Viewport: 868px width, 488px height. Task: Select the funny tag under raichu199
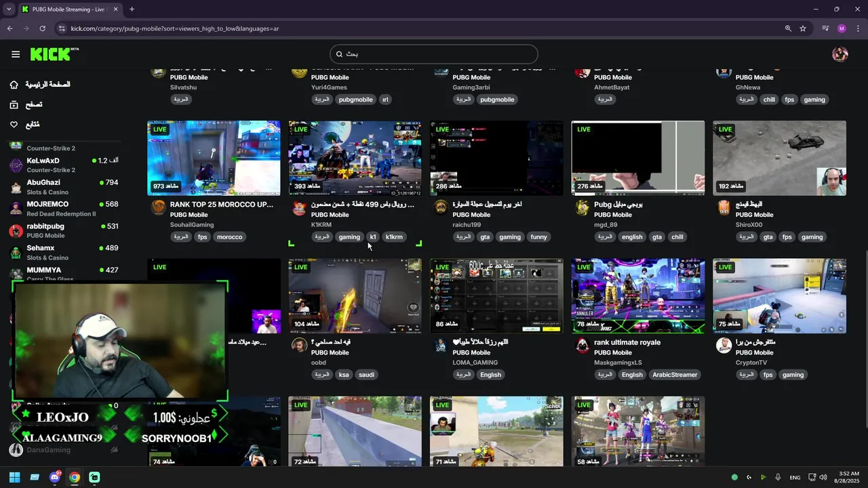[x=538, y=237]
